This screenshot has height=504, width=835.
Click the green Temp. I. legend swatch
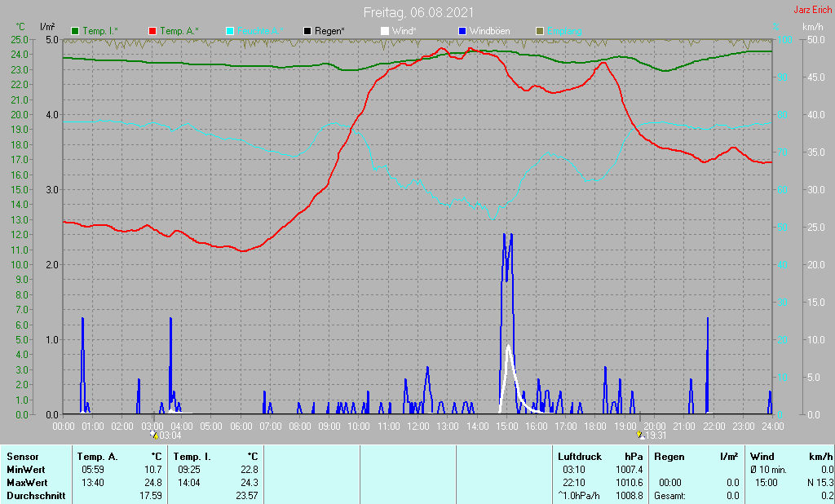pyautogui.click(x=75, y=32)
